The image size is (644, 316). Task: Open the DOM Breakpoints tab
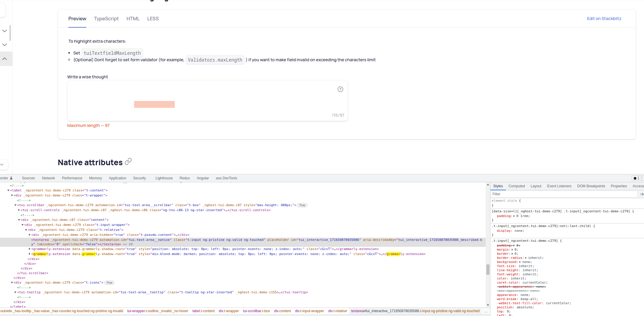[x=591, y=186]
